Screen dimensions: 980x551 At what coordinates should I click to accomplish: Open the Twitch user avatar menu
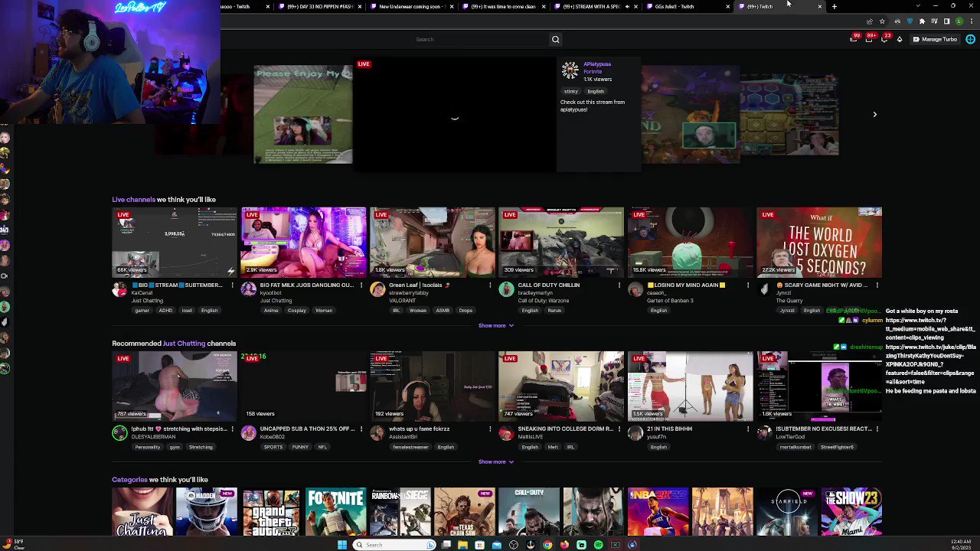tap(970, 39)
